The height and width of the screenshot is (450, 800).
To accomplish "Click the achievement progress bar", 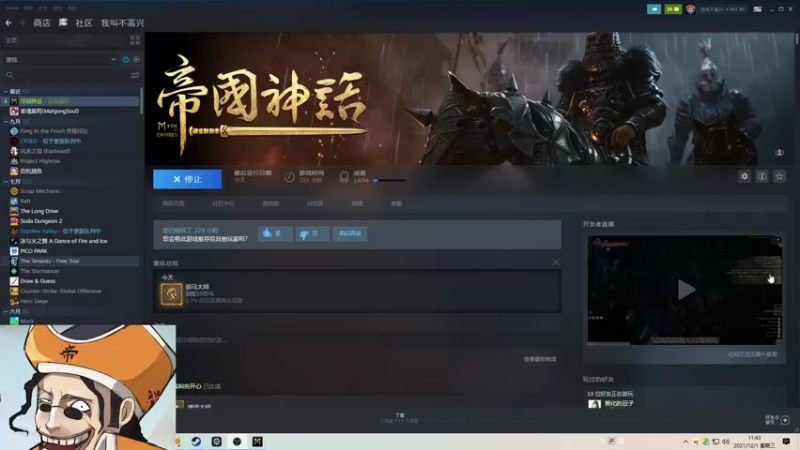I will pyautogui.click(x=389, y=180).
